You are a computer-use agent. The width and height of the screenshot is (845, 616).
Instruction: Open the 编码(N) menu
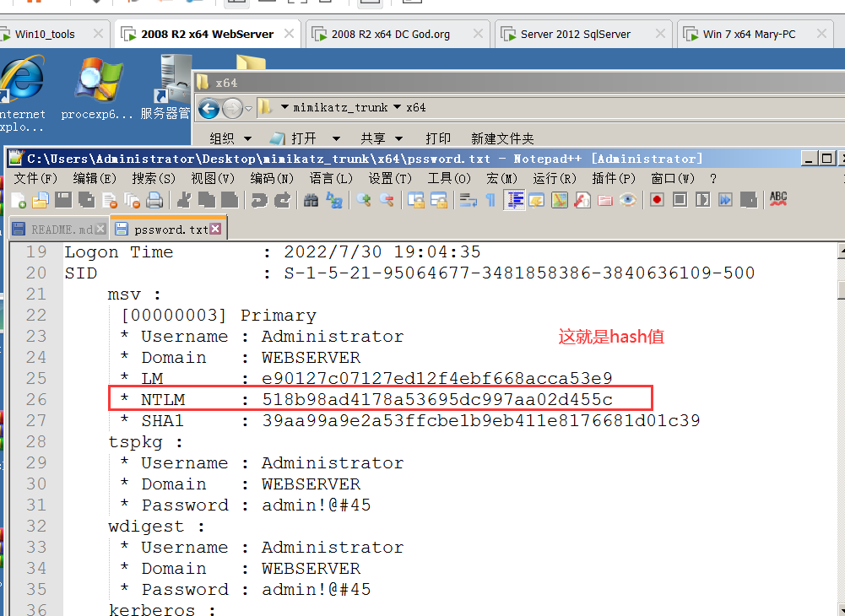272,179
